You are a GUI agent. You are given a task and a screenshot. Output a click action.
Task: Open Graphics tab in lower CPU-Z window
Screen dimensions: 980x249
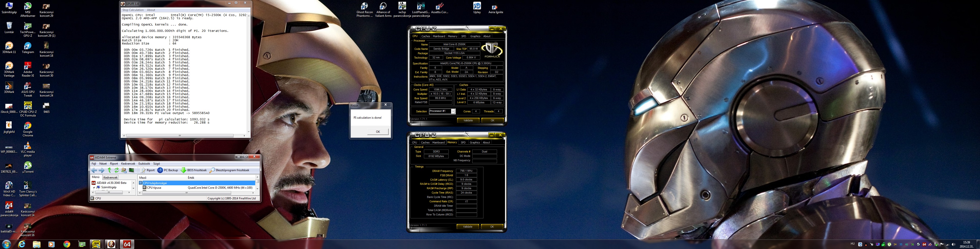(x=475, y=142)
